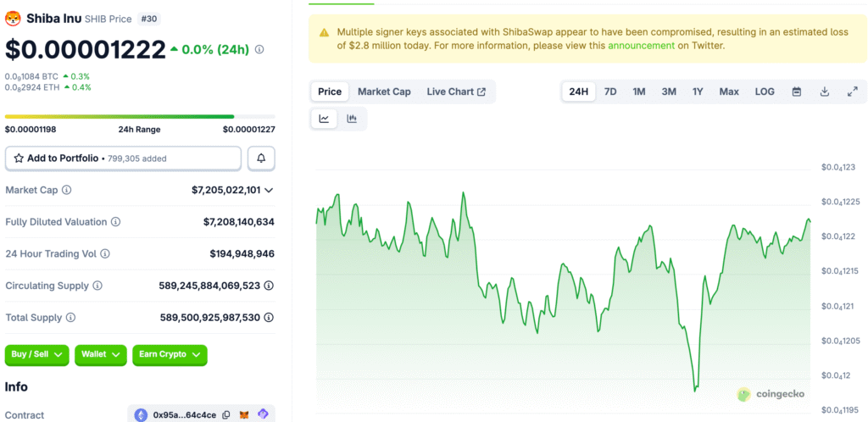Show Market Cap info tooltip icon
Viewport: 868px width, 422px height.
[66, 190]
